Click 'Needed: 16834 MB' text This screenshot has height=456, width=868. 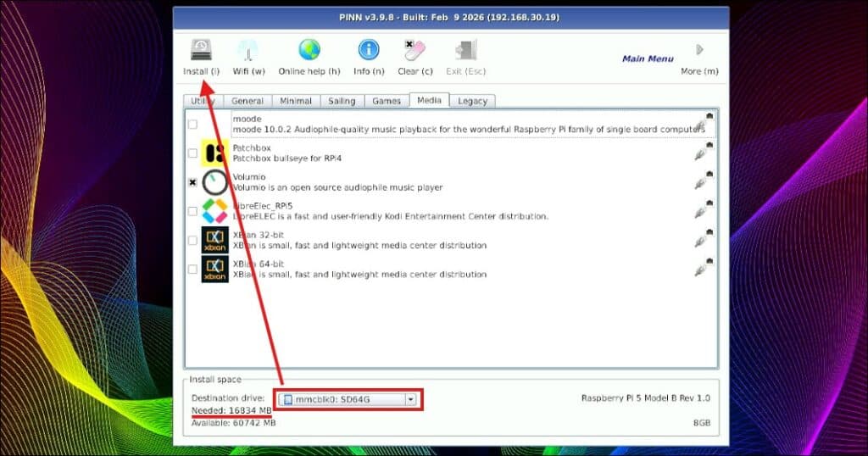231,410
